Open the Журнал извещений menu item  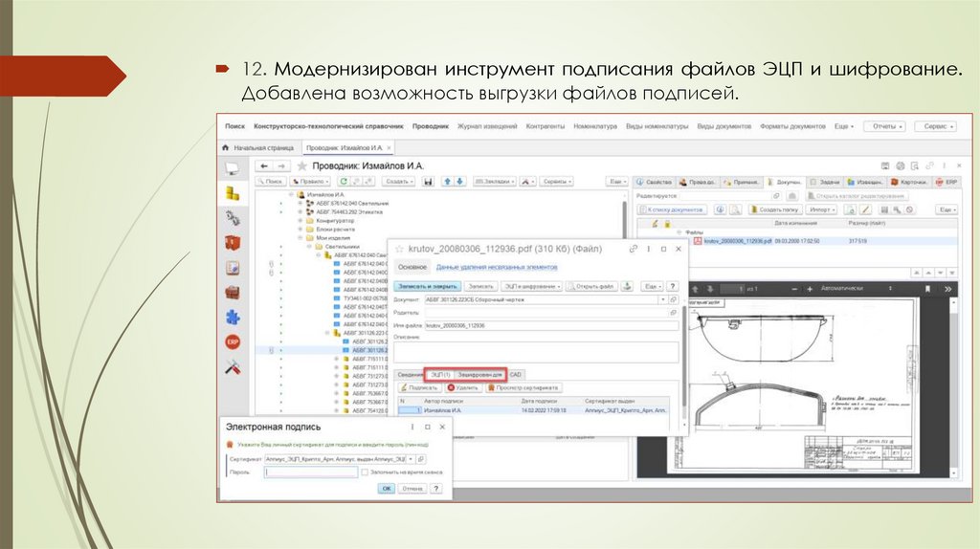coord(487,126)
